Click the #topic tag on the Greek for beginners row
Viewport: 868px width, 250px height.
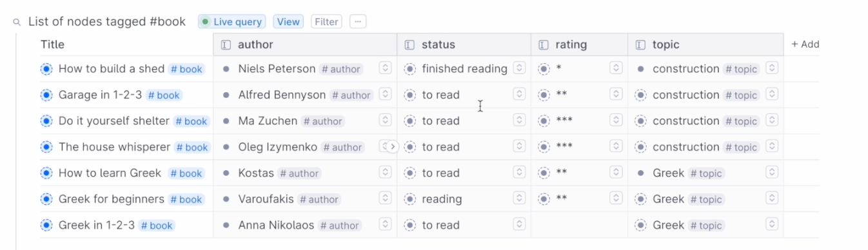click(x=706, y=200)
